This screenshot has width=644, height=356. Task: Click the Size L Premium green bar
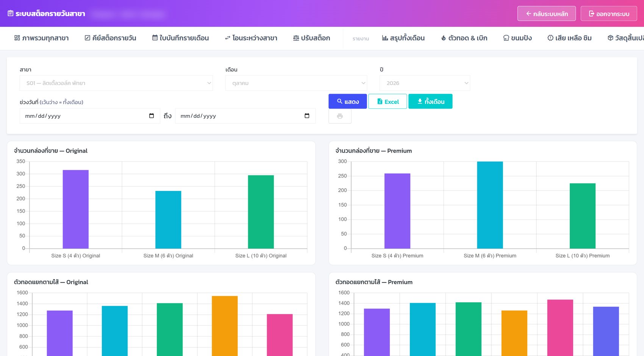coord(583,216)
